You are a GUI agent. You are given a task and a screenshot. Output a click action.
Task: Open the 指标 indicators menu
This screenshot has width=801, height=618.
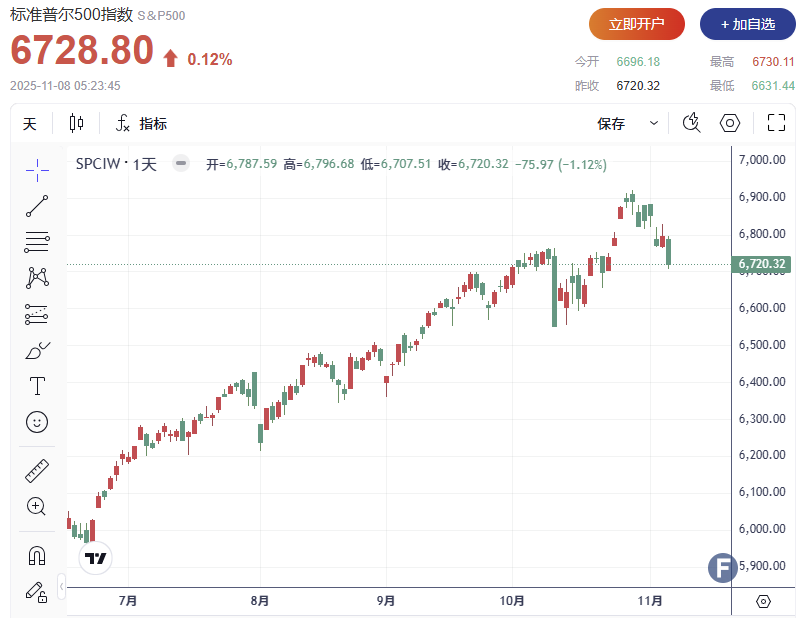[x=141, y=124]
